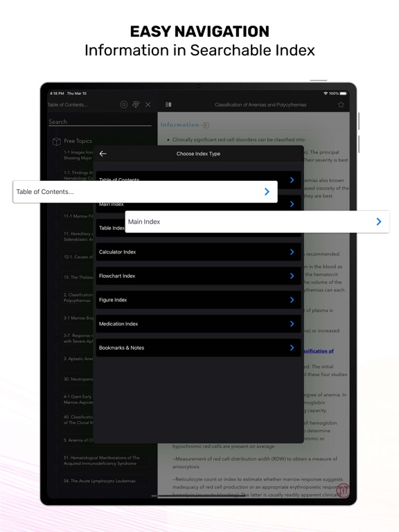This screenshot has height=532, width=399.
Task: Follow the blue classification hyperlink in text
Action: pos(318,351)
